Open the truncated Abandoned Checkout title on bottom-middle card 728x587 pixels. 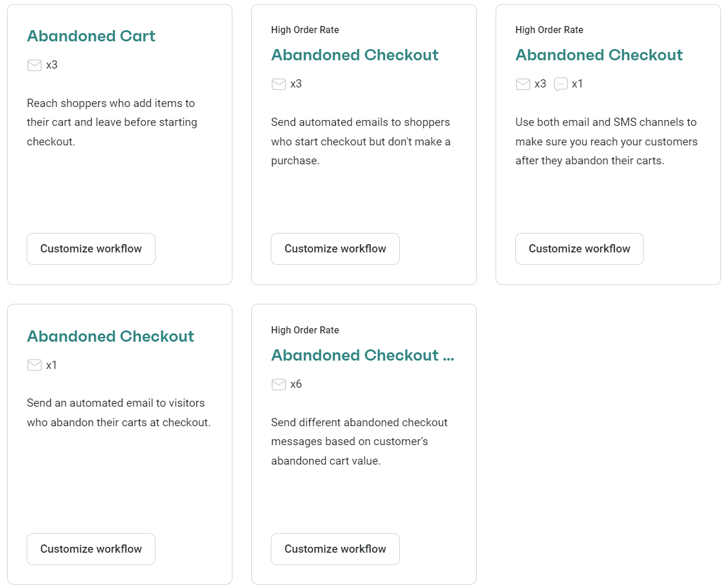pyautogui.click(x=363, y=355)
